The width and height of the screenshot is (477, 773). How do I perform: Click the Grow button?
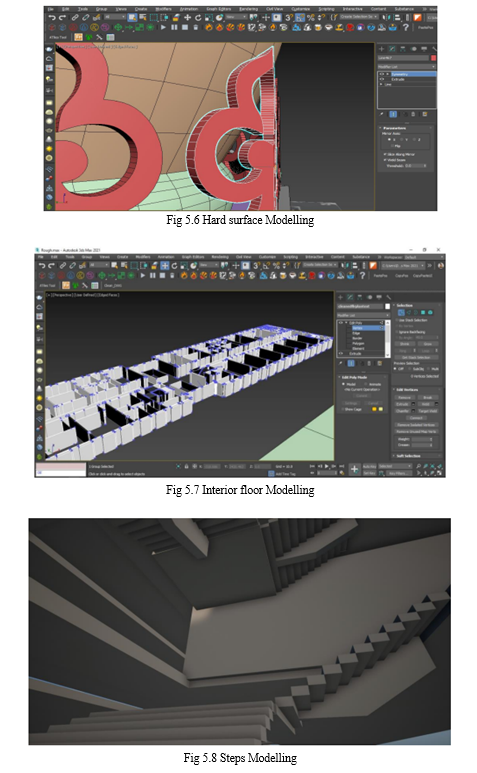pos(428,344)
